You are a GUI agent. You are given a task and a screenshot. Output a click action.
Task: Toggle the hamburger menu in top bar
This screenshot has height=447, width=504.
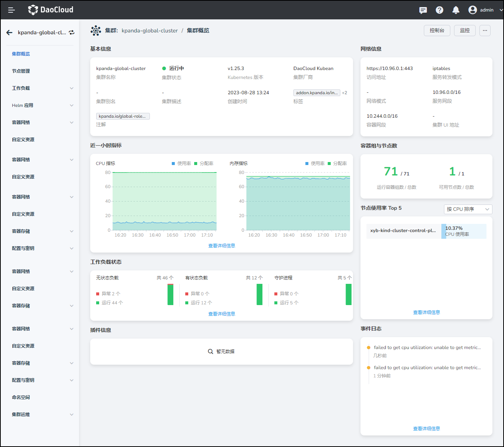click(11, 10)
